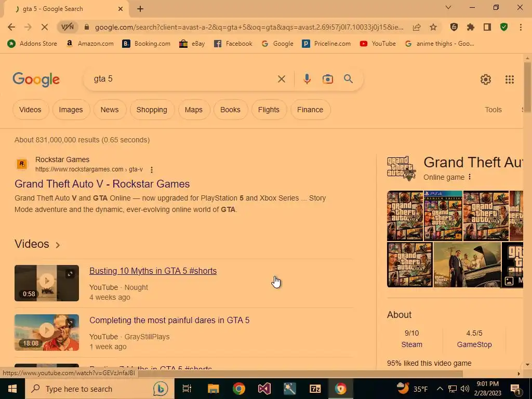Open the anime thighs bookmark
The height and width of the screenshot is (399, 532).
(x=440, y=44)
